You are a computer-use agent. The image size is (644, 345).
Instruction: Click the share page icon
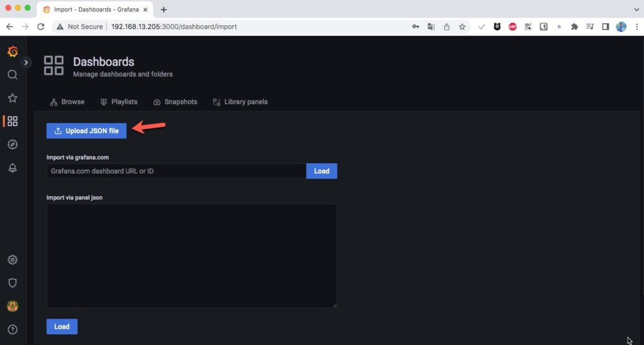click(x=447, y=26)
